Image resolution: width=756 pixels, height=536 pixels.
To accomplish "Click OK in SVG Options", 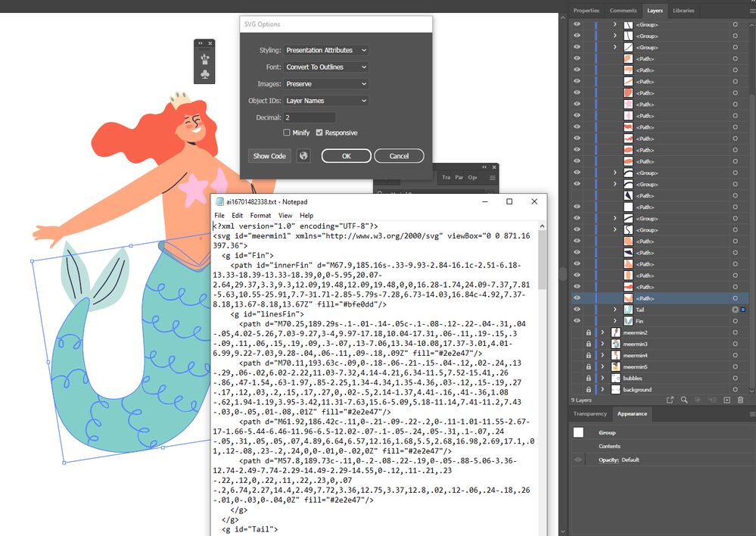I will pos(346,156).
